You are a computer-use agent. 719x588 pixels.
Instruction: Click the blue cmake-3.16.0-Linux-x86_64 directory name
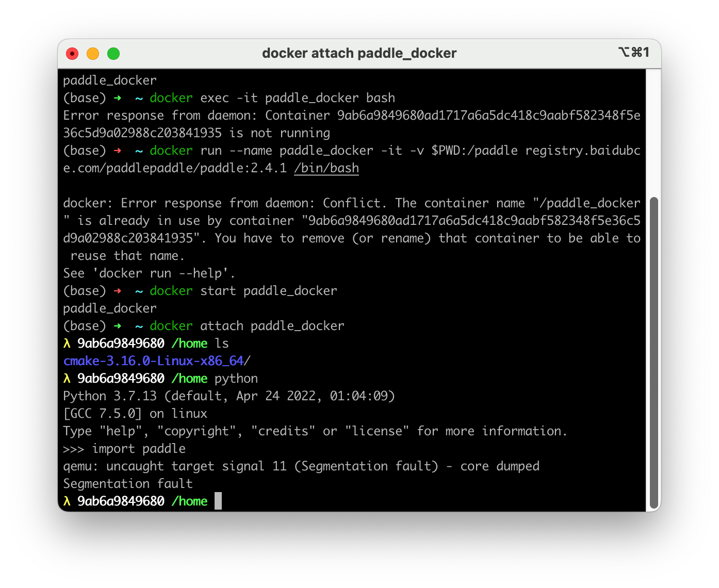click(x=153, y=361)
